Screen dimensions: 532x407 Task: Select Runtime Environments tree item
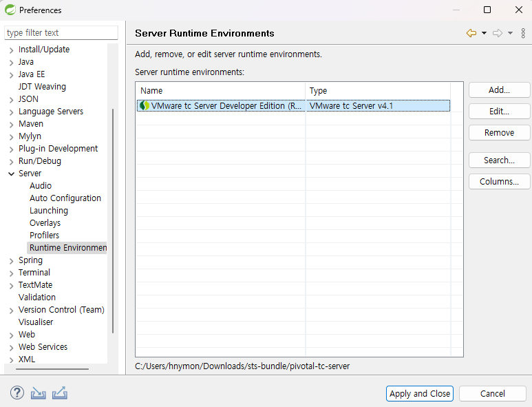(x=67, y=247)
